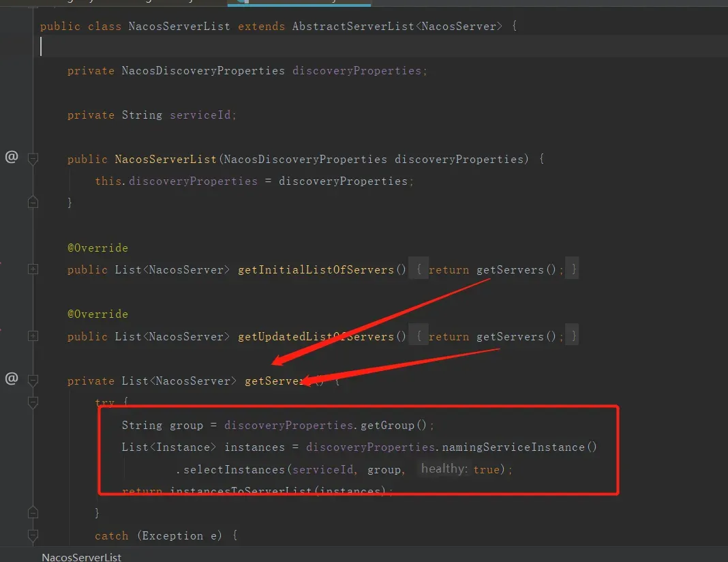Expand the folded getInitialListOfServers method
The width and height of the screenshot is (728, 562).
point(33,269)
